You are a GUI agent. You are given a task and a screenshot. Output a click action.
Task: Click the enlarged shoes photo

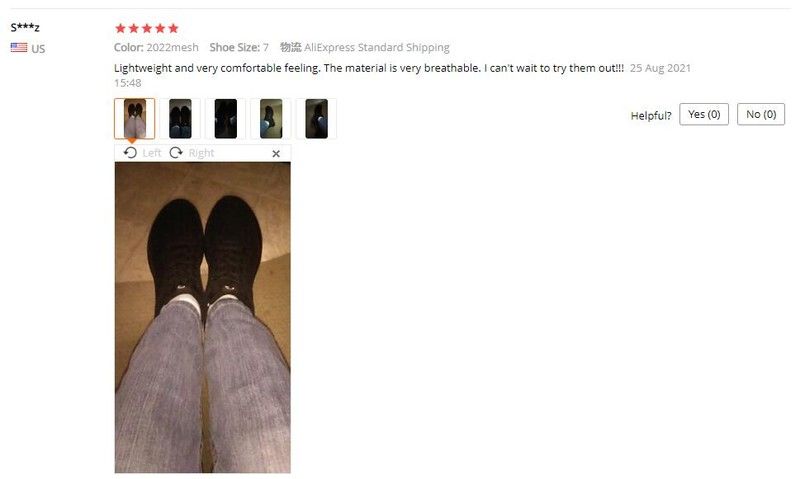(x=203, y=317)
